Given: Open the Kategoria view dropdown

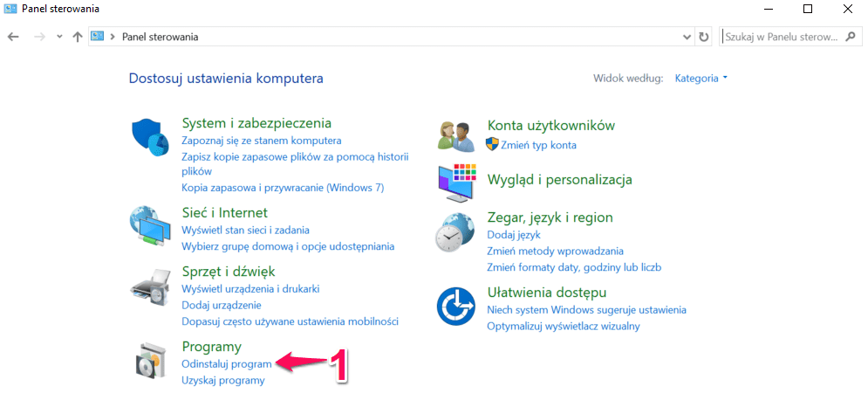Looking at the screenshot, I should coord(701,78).
